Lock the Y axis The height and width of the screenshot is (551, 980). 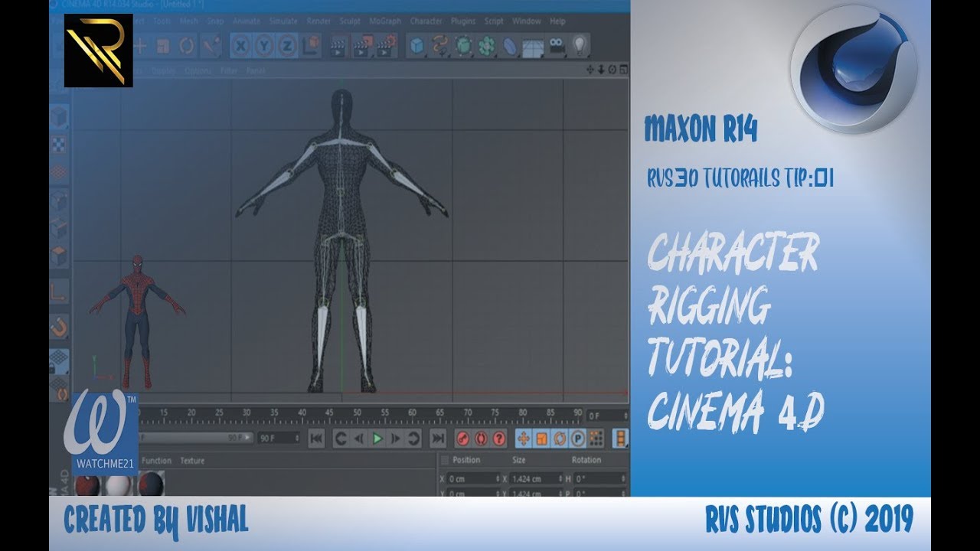(x=264, y=46)
